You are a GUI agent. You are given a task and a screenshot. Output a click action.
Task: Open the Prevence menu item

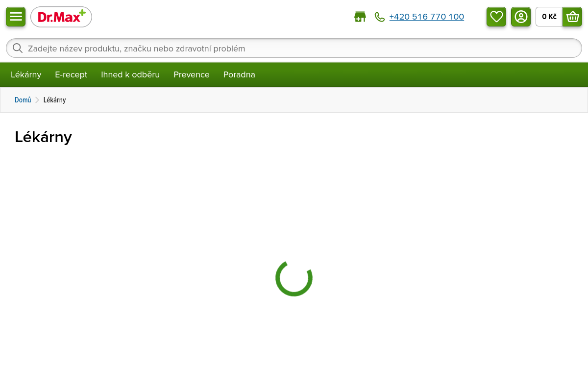point(192,74)
